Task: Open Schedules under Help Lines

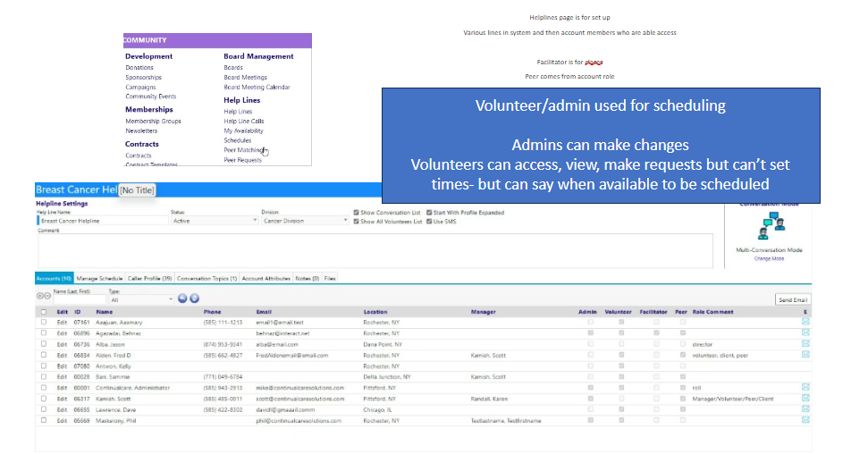Action: click(x=238, y=140)
